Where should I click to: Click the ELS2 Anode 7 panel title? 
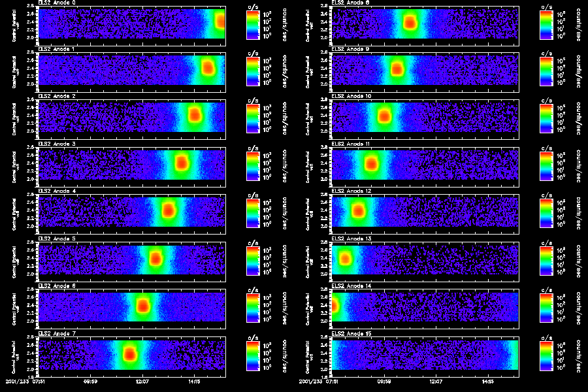(57, 334)
